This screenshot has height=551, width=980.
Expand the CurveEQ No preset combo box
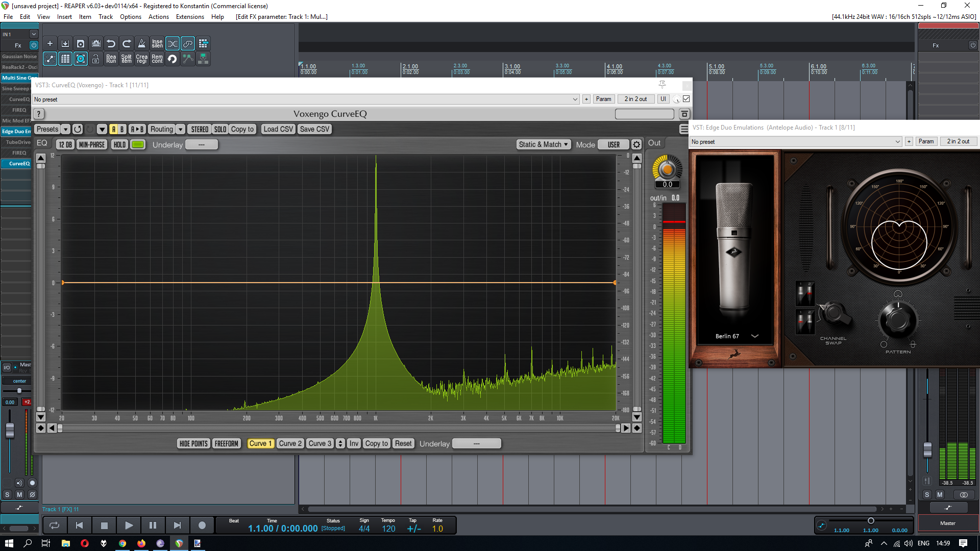pyautogui.click(x=575, y=99)
